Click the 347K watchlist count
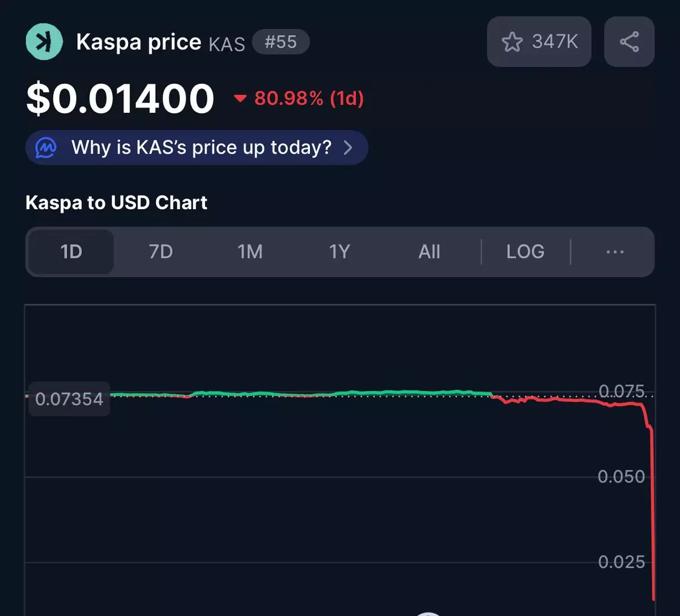680x616 pixels. point(555,42)
